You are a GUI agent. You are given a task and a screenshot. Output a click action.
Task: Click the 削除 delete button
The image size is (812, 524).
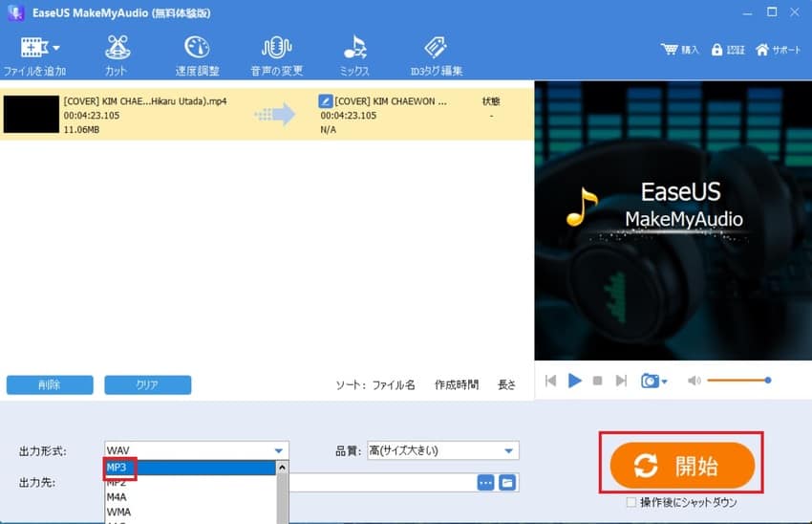coord(50,385)
